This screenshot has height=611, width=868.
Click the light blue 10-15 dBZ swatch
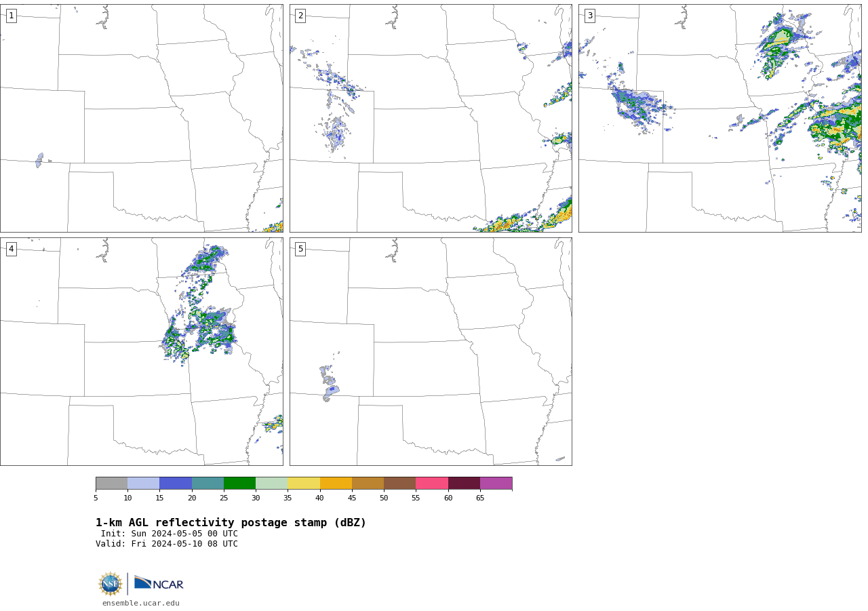coord(144,483)
